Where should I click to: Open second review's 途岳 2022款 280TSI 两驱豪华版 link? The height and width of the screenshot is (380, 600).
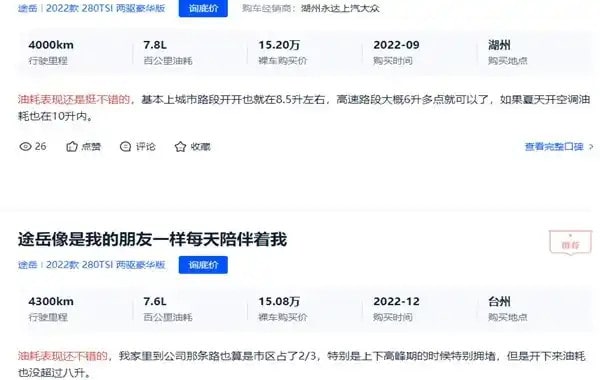tap(91, 265)
